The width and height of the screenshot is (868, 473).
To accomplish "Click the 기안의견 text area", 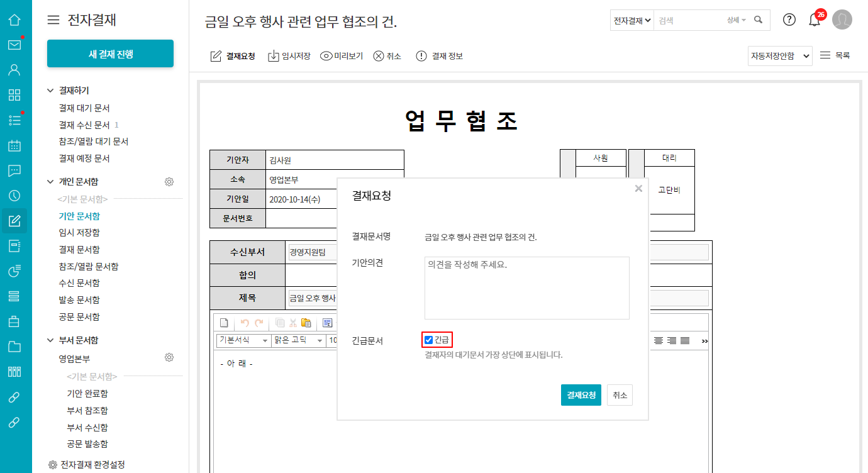I will [526, 287].
